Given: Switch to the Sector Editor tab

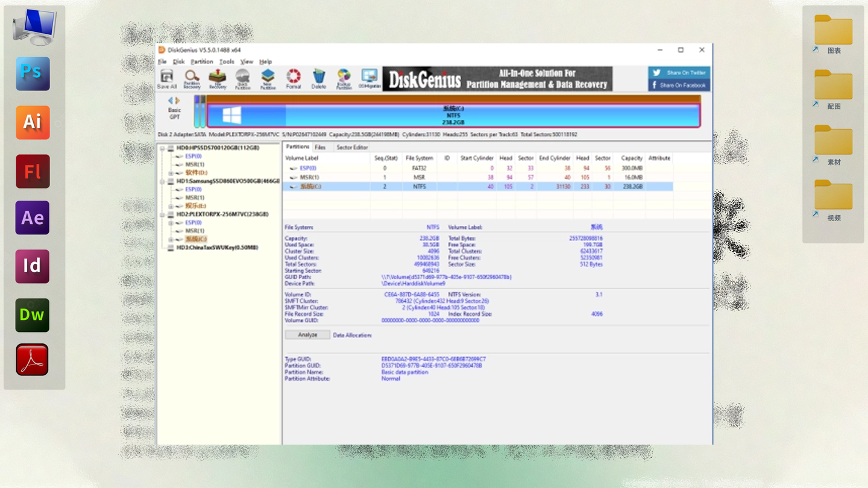Looking at the screenshot, I should point(352,147).
